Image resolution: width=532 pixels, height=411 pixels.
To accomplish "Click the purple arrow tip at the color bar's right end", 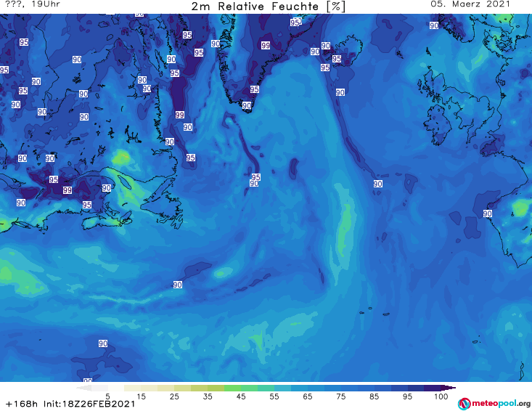I will [x=449, y=388].
